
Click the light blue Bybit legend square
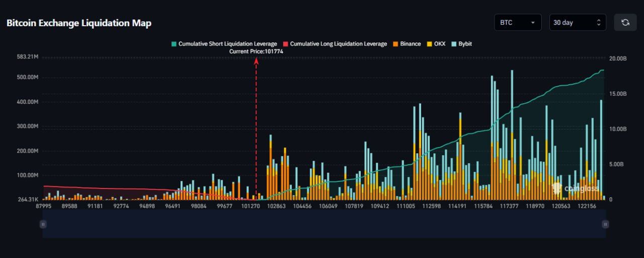click(x=453, y=44)
